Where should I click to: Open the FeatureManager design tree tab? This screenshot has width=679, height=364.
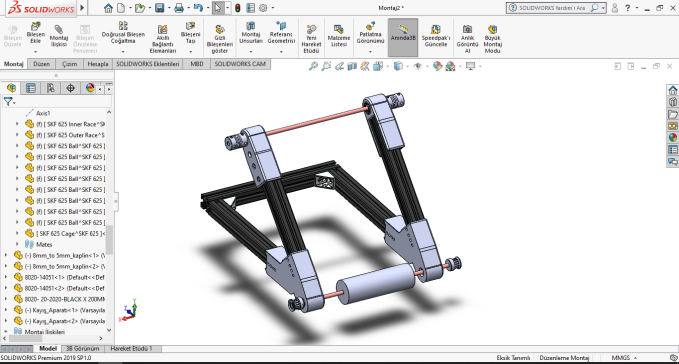(11, 88)
